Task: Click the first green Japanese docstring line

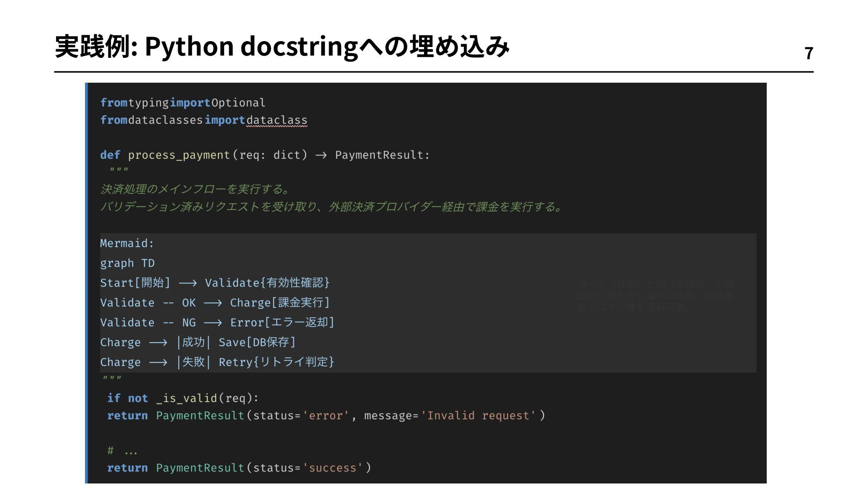Action: pos(194,189)
